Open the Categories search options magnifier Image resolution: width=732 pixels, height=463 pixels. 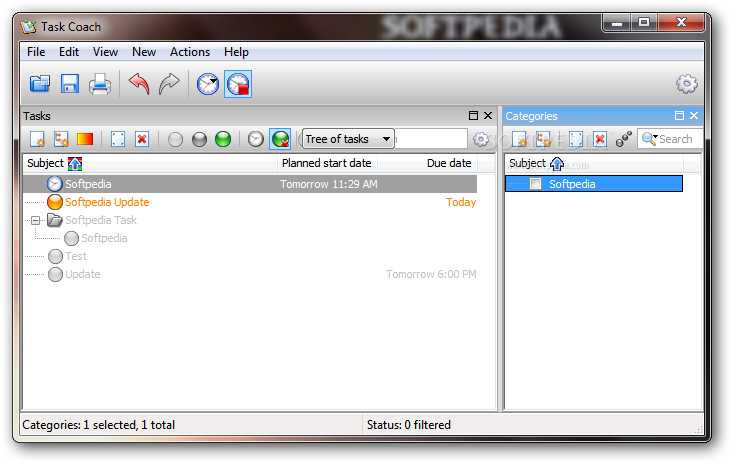649,139
